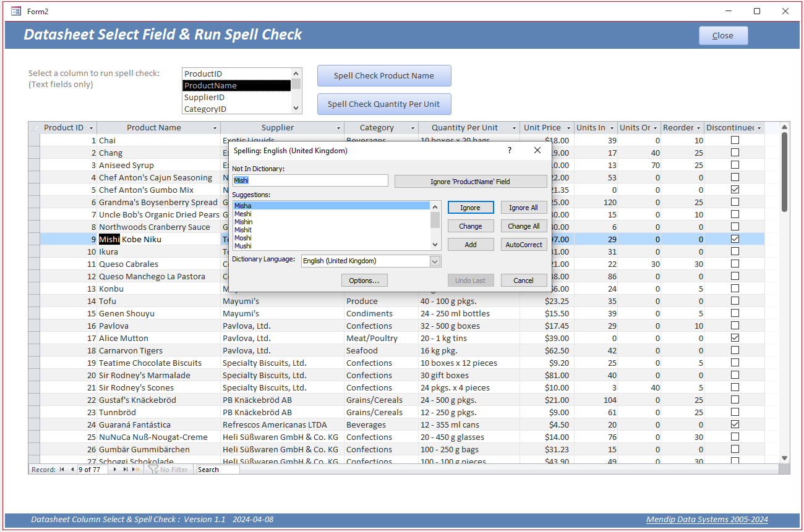Open Help in the Spelling dialog
Image resolution: width=804 pixels, height=532 pixels.
click(x=510, y=150)
